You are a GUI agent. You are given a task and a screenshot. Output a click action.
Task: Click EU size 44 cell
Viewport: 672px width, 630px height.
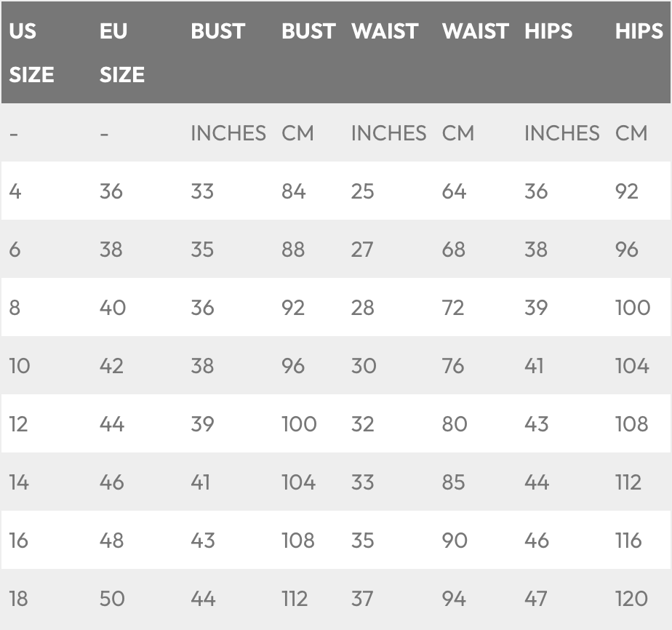(112, 424)
